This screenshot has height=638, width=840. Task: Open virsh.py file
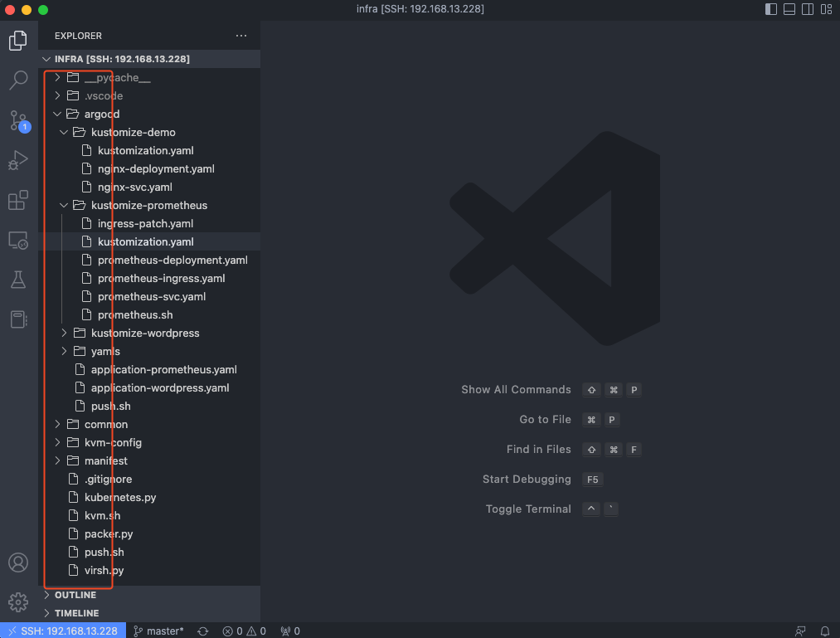(x=149, y=570)
